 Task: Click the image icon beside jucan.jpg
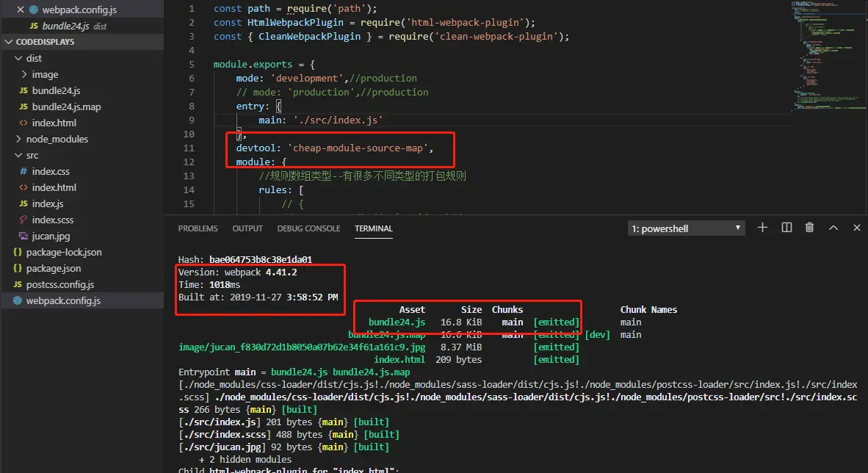click(x=23, y=236)
